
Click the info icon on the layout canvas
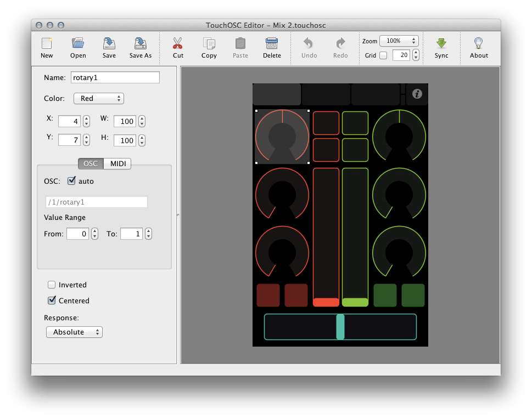pyautogui.click(x=416, y=94)
